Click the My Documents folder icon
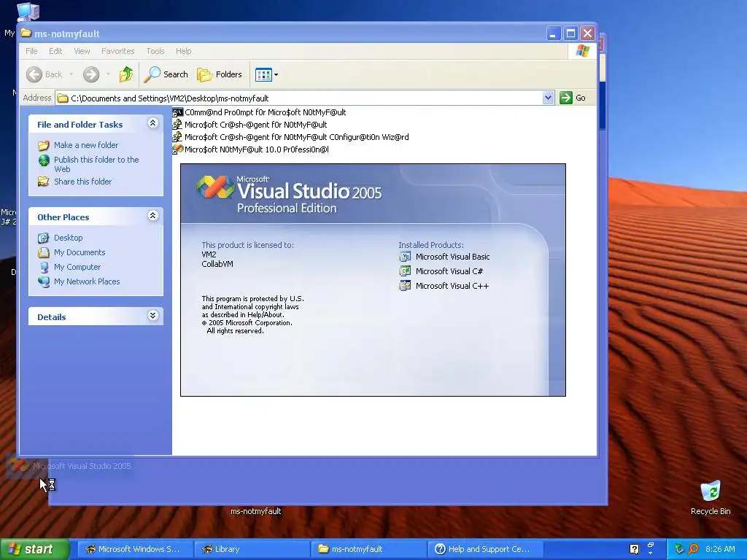 click(44, 252)
